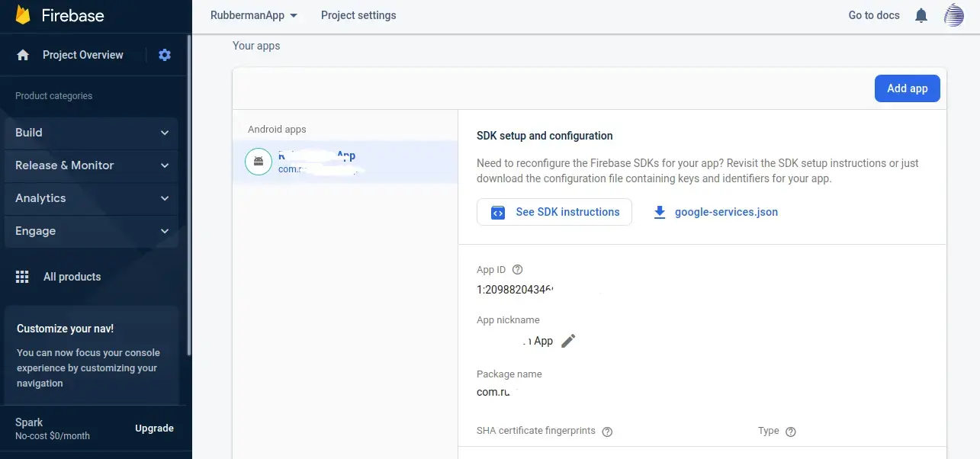Click the download icon next to google-services.json

659,212
